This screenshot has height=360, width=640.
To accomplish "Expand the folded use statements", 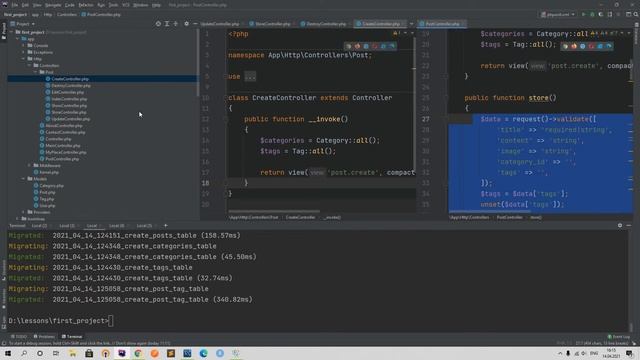I will click(x=250, y=76).
